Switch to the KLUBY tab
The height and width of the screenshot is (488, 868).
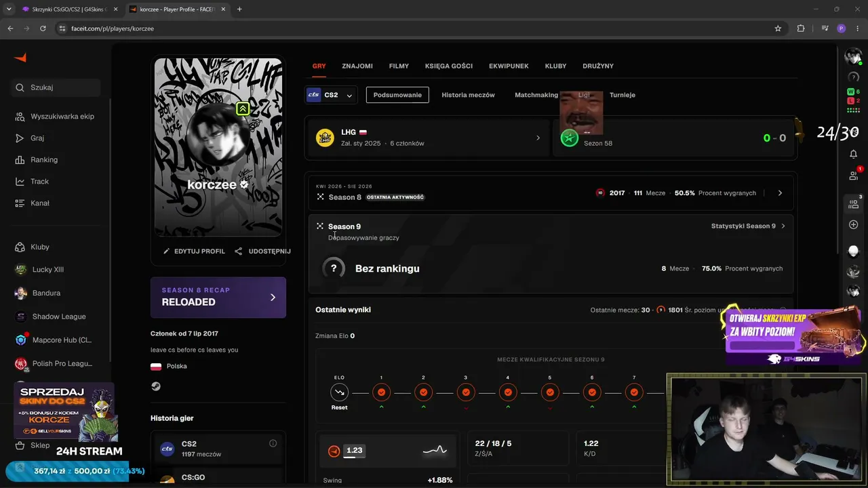pyautogui.click(x=555, y=66)
